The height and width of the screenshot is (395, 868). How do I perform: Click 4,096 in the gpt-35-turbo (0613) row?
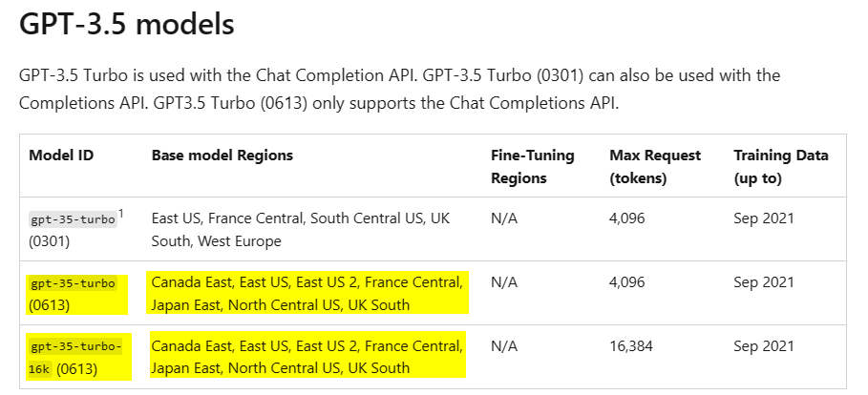click(627, 282)
